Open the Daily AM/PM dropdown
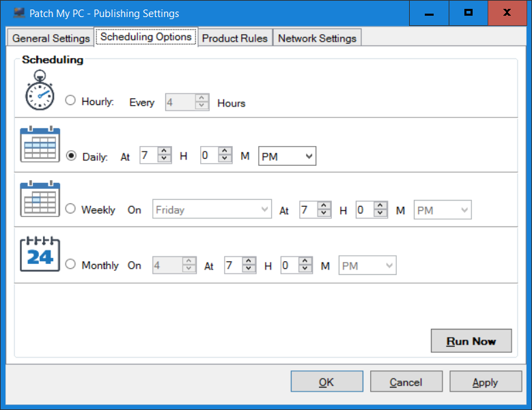 (x=287, y=156)
